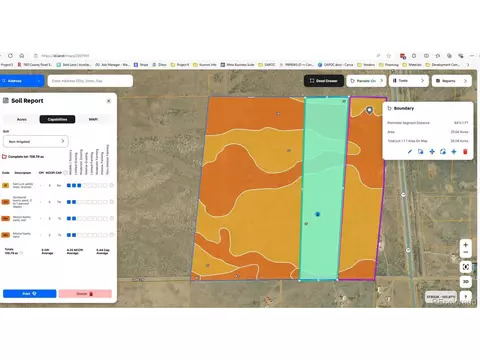Image resolution: width=480 pixels, height=360 pixels.
Task: Switch map to 3D view
Action: (x=466, y=282)
